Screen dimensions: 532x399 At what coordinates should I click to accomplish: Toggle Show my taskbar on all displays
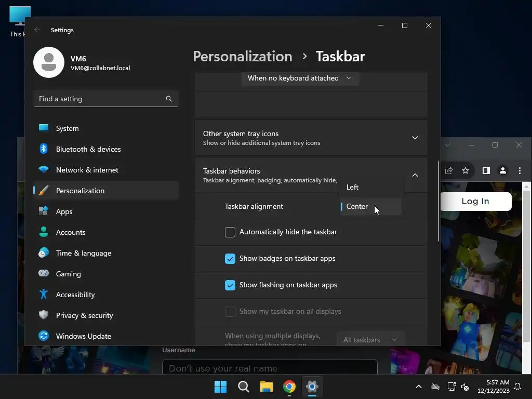click(x=230, y=312)
